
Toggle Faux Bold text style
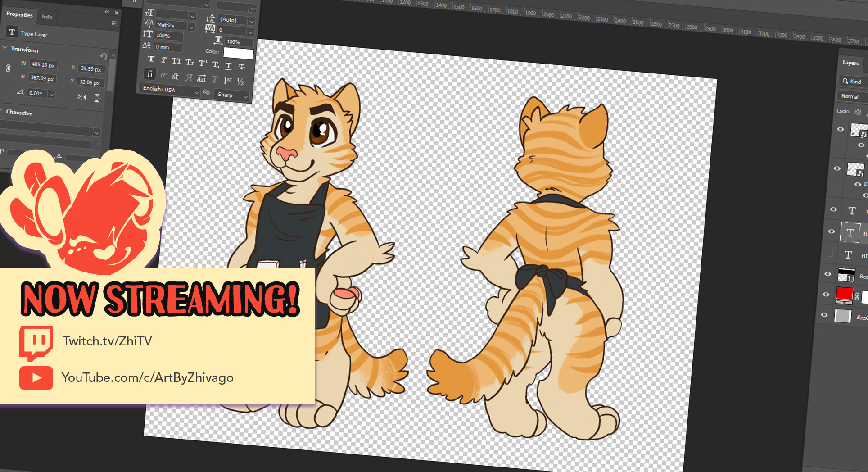151,59
